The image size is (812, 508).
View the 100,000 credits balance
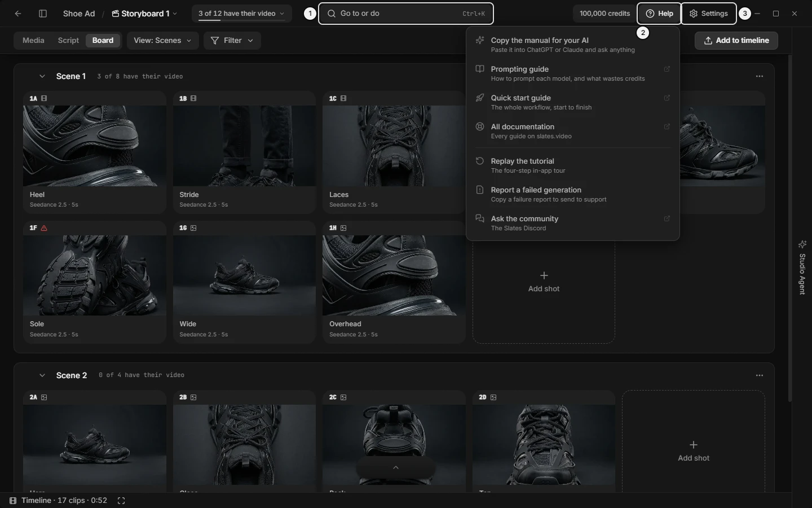604,14
